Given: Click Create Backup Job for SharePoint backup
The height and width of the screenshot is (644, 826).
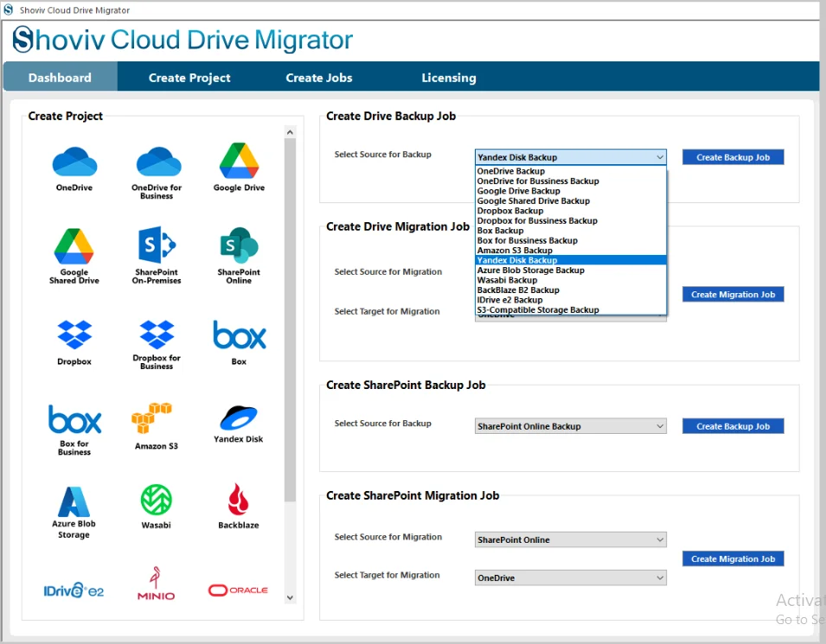Looking at the screenshot, I should tap(733, 426).
